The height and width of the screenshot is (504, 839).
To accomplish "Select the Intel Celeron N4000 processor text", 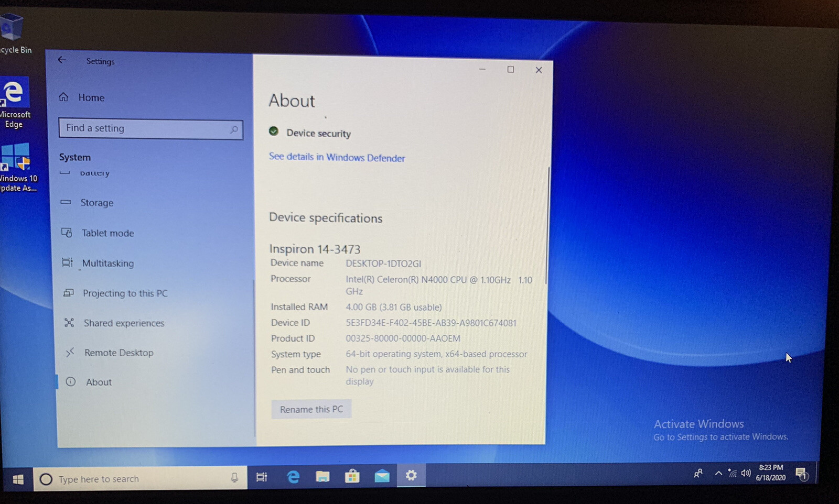I will tap(439, 286).
